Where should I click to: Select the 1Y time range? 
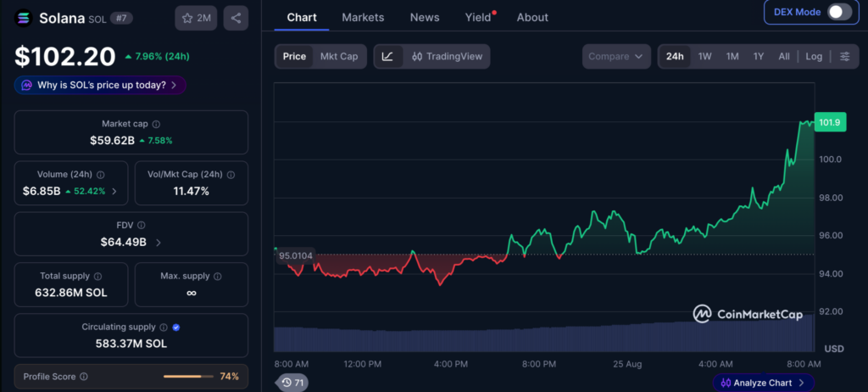[x=759, y=57]
